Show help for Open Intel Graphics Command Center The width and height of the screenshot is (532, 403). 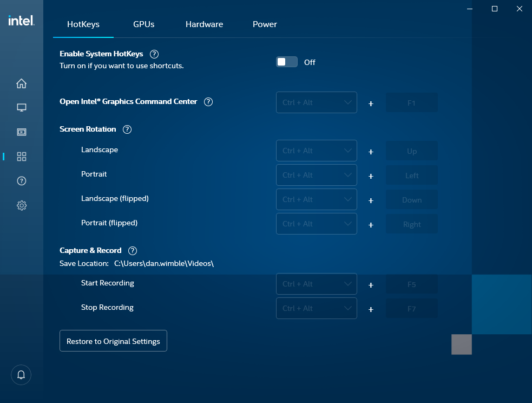[208, 102]
